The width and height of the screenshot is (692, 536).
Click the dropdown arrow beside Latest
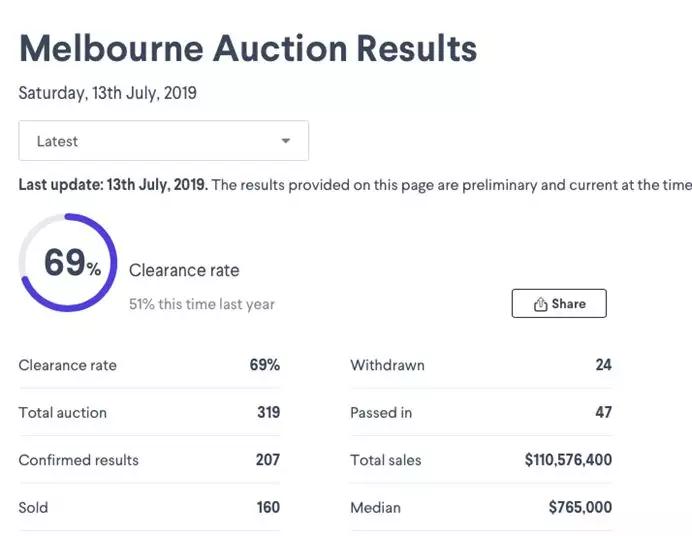pos(286,141)
